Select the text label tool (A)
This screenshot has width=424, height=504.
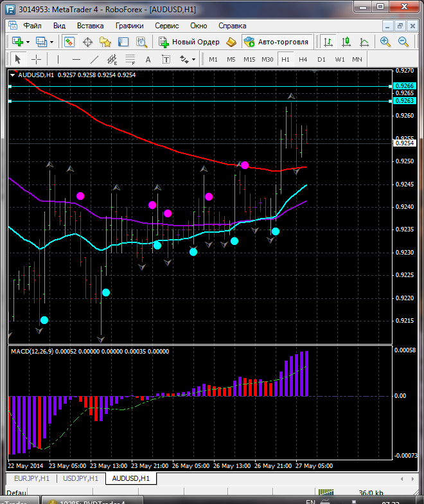click(148, 59)
